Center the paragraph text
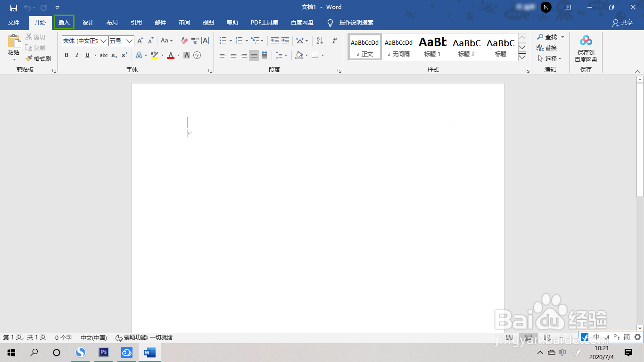This screenshot has width=644, height=362. [233, 55]
